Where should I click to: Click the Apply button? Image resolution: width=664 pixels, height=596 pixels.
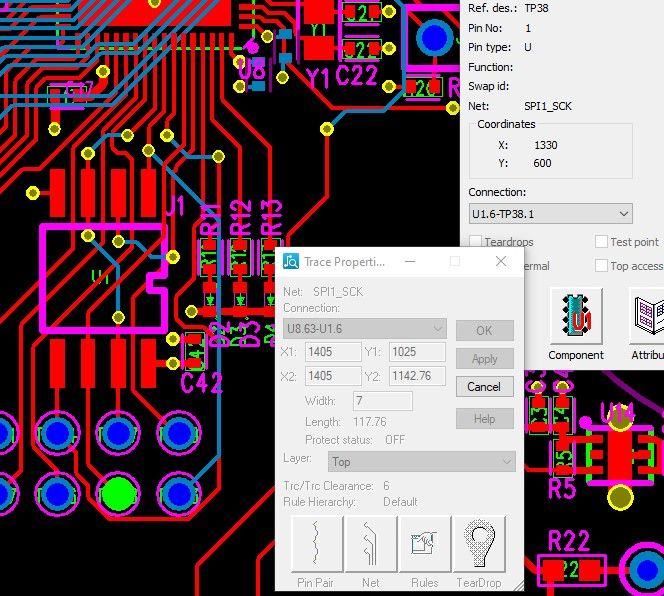click(x=484, y=359)
